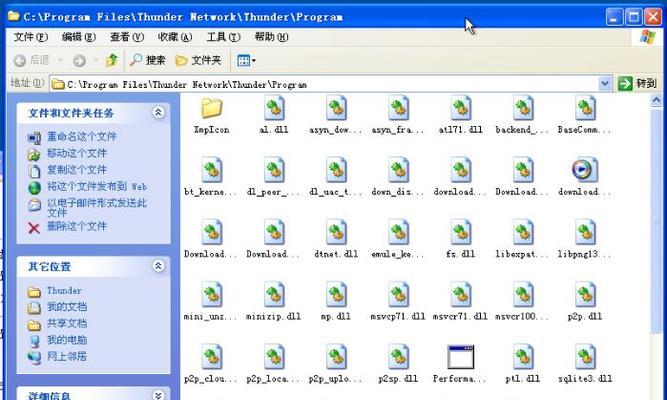Viewport: 667px width, 400px height.
Task: Open the 收藏(A) menu
Action: [175, 37]
